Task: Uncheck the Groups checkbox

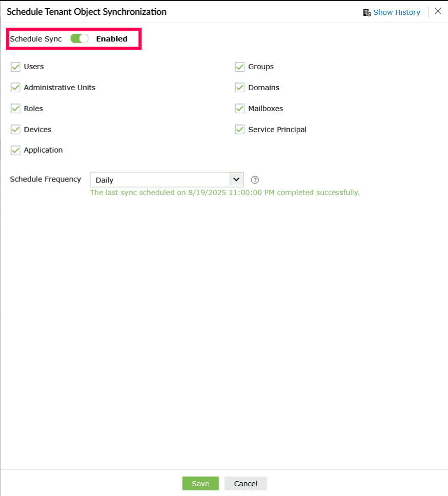Action: point(239,67)
